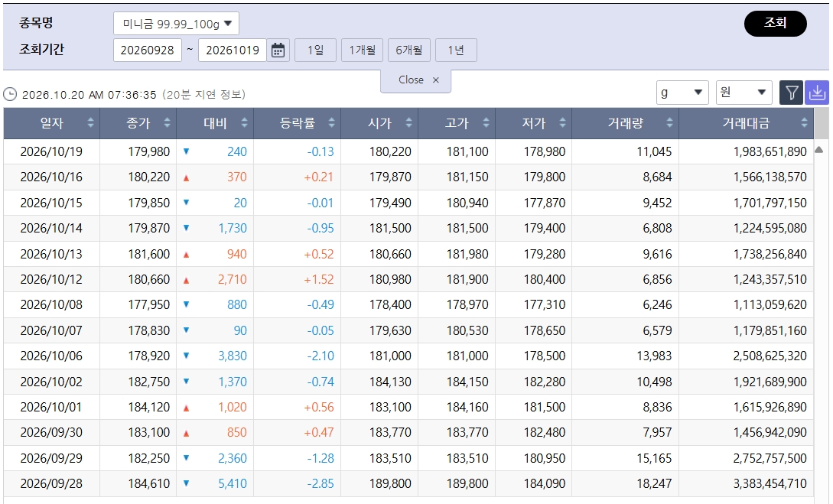Select the date cell 2026/09/28
This screenshot has width=833, height=504.
point(51,484)
